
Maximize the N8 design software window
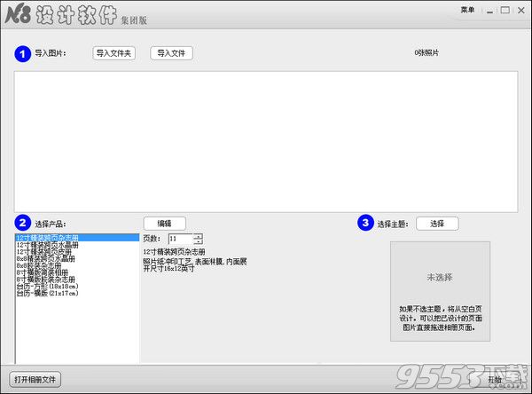coord(505,11)
